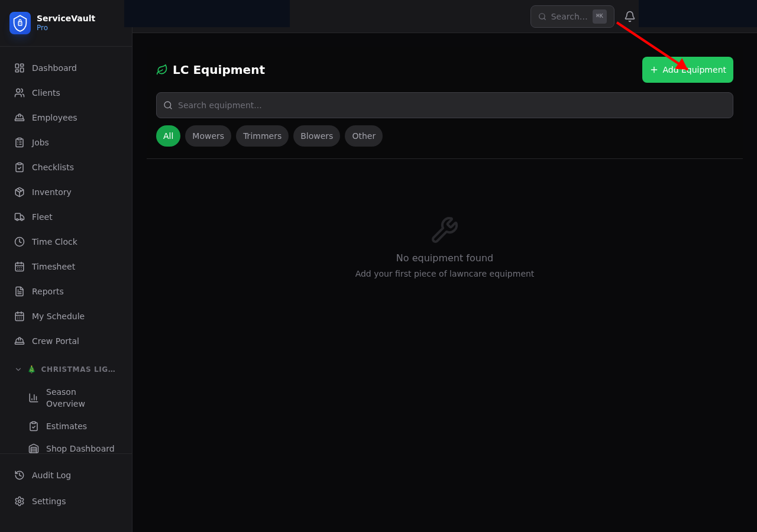Click the equipment search field
The image size is (757, 532).
445,105
